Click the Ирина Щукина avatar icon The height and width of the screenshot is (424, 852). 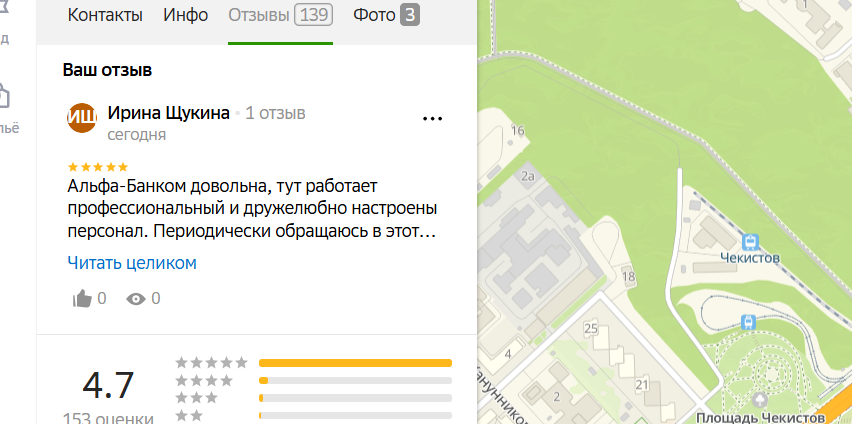[82, 117]
